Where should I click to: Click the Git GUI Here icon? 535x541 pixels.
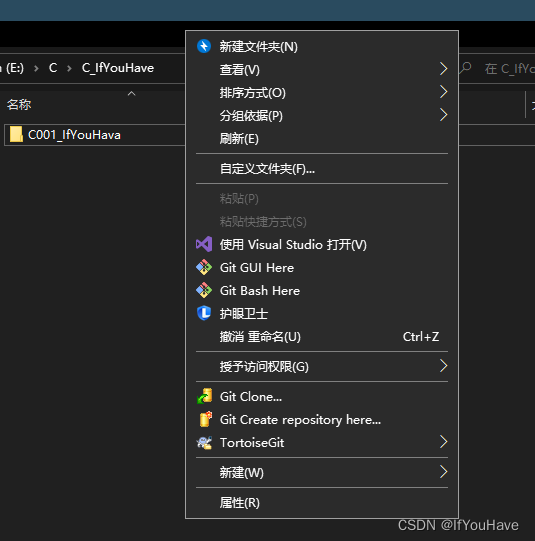click(x=204, y=267)
